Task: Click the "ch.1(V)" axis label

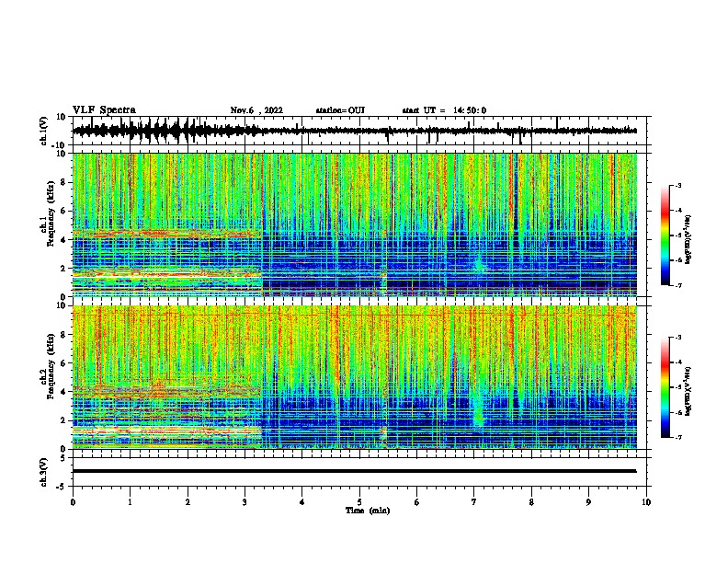Action: [44, 131]
